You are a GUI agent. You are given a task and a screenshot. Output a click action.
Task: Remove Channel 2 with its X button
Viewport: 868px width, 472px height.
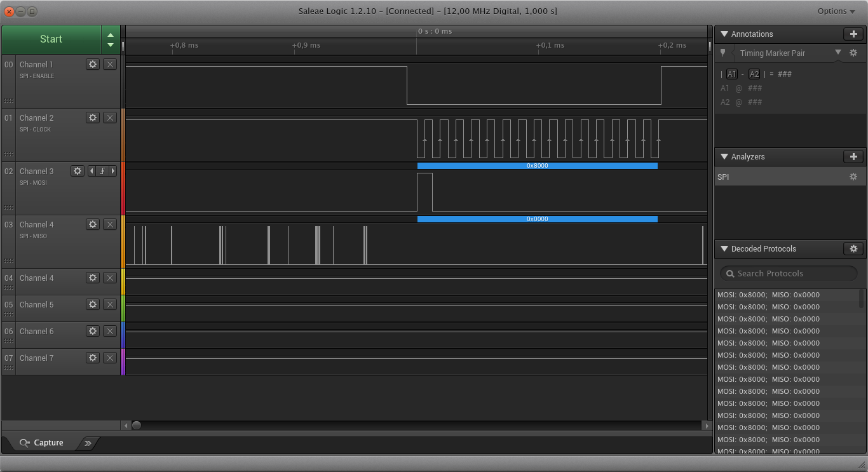tap(110, 118)
